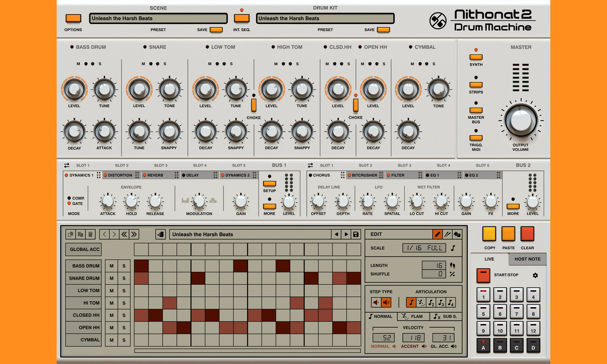607x364 pixels.
Task: Choose the four sub-steps articulation icon
Action: 451,302
